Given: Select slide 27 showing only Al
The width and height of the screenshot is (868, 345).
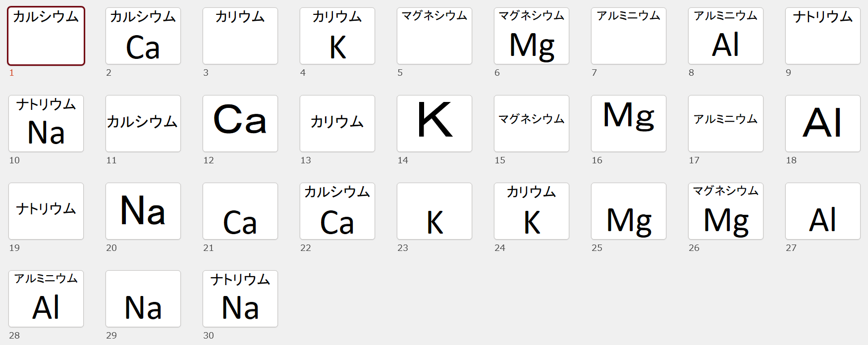Looking at the screenshot, I should (x=823, y=211).
